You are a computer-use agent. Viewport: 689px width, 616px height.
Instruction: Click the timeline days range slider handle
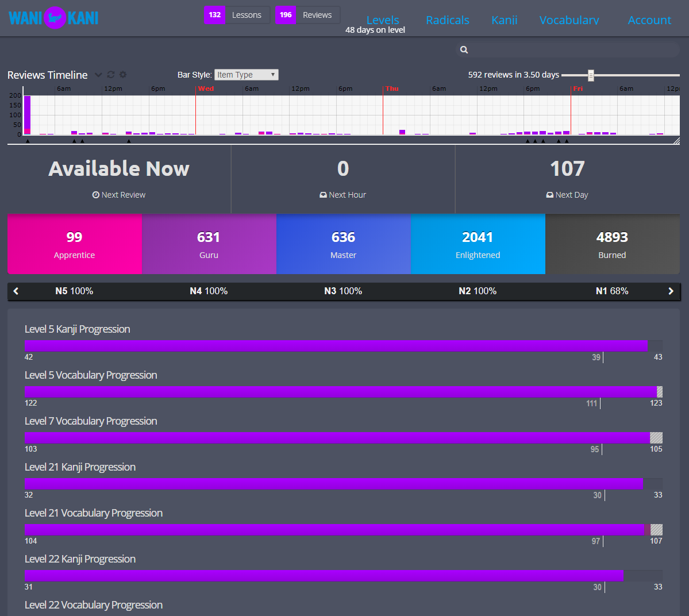click(591, 75)
